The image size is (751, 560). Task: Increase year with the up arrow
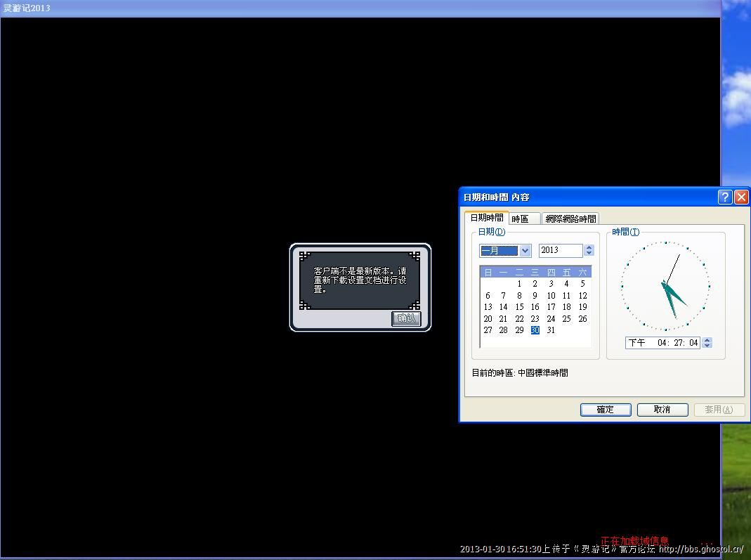coord(589,247)
